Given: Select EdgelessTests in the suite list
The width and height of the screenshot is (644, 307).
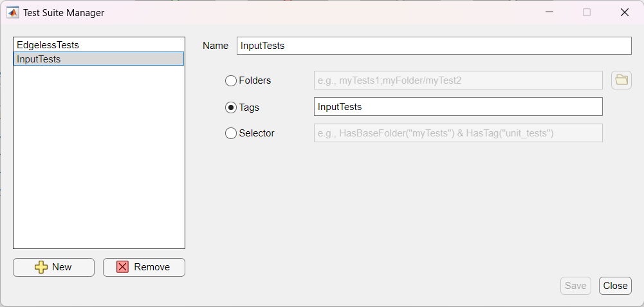Looking at the screenshot, I should 48,45.
